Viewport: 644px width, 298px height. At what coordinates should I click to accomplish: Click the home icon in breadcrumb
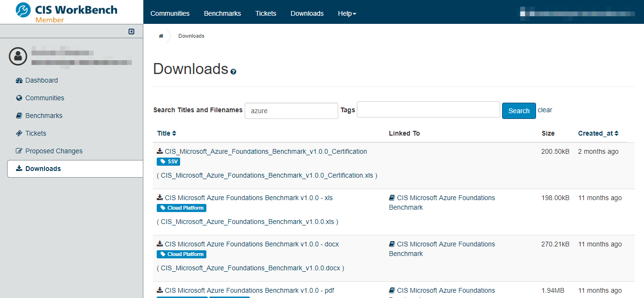[161, 36]
